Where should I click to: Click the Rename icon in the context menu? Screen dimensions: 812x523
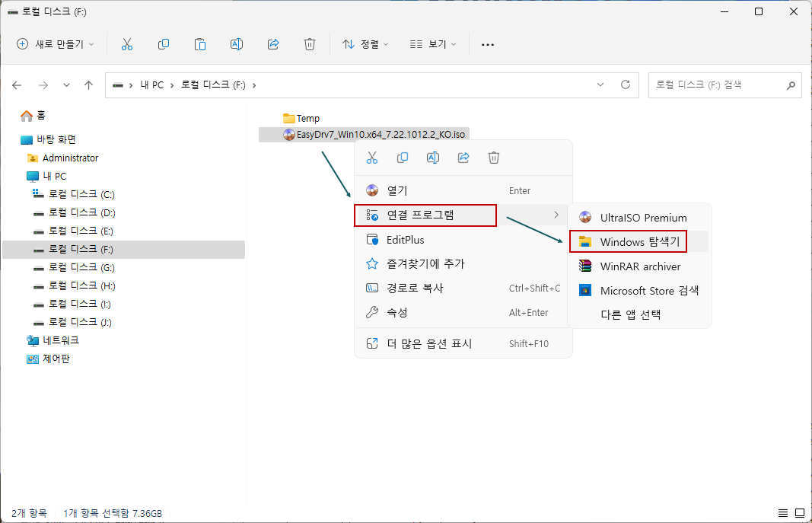click(x=433, y=158)
